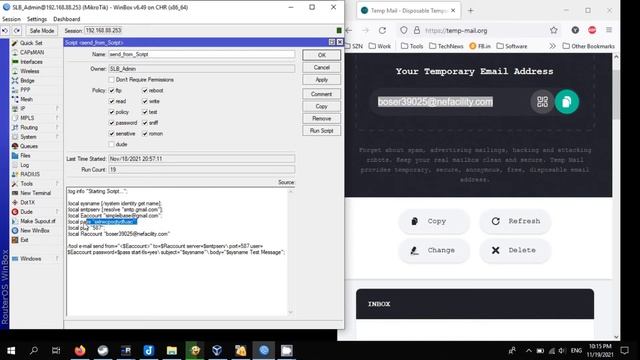The width and height of the screenshot is (640, 360).
Task: Click Apply in script dialog
Action: pyautogui.click(x=322, y=80)
